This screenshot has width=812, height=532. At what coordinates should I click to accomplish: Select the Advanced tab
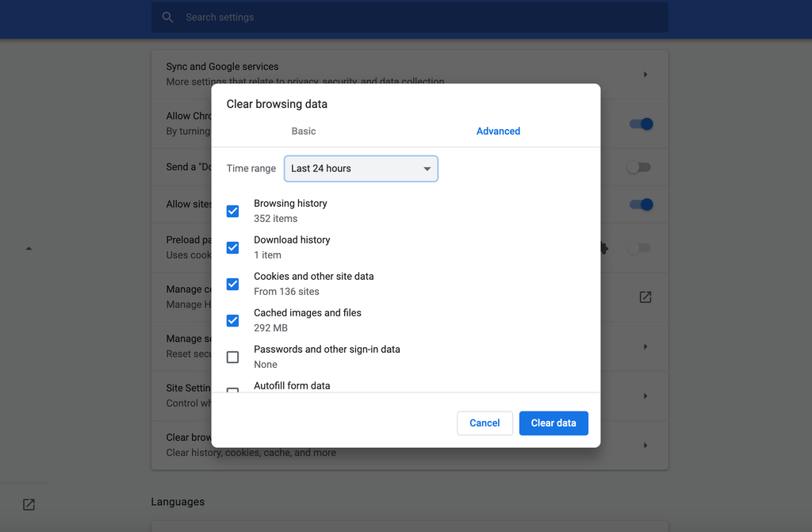point(498,131)
